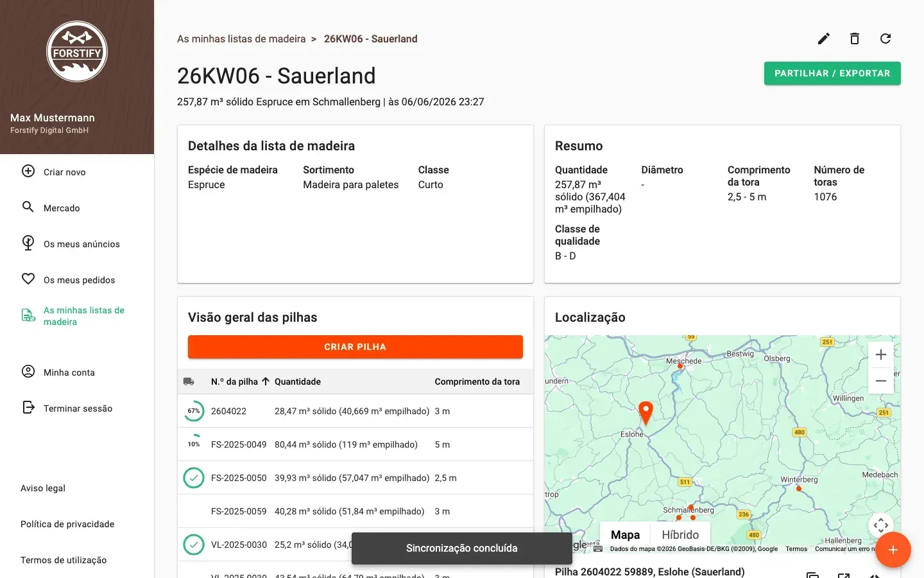The height and width of the screenshot is (578, 924).
Task: Zoom in on the map
Action: point(881,355)
